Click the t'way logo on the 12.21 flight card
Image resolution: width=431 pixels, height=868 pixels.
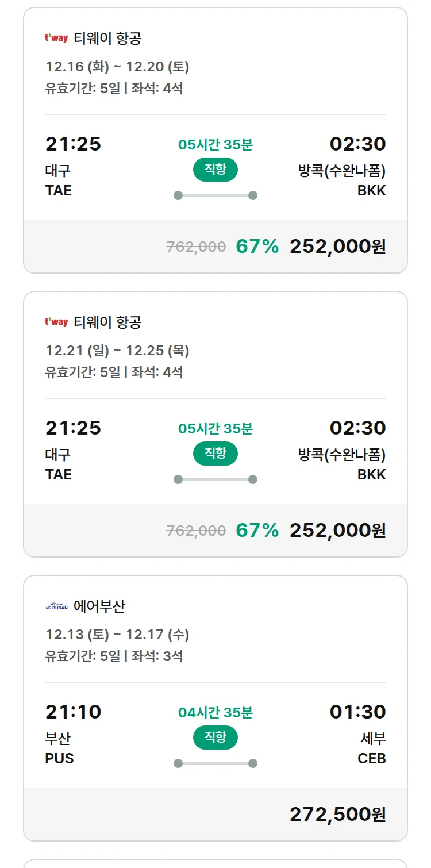tap(56, 322)
